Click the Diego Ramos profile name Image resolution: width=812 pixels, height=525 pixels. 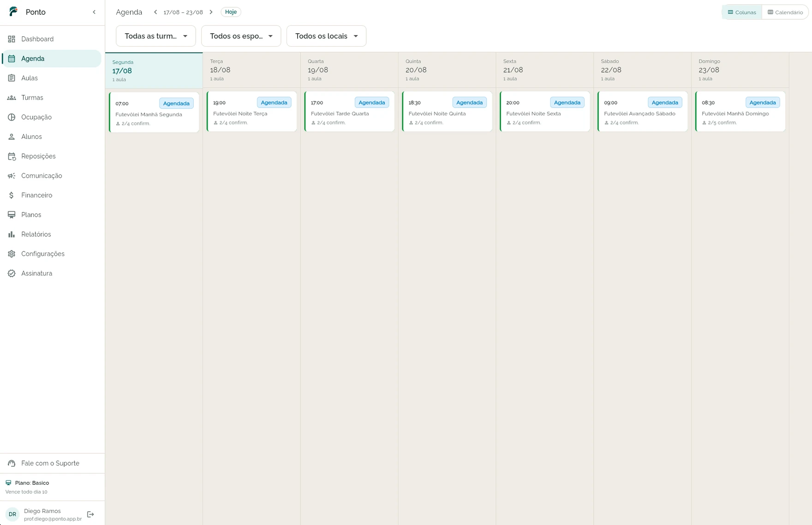pyautogui.click(x=42, y=511)
